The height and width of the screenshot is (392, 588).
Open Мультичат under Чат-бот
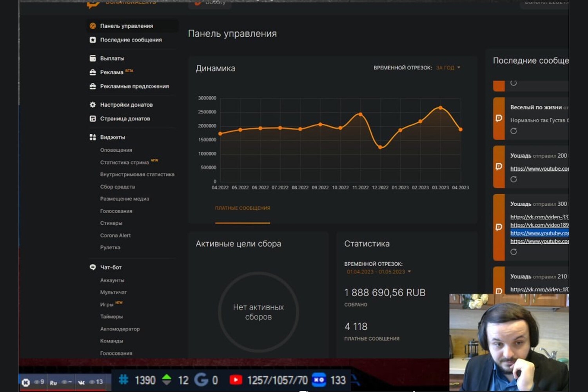[113, 292]
